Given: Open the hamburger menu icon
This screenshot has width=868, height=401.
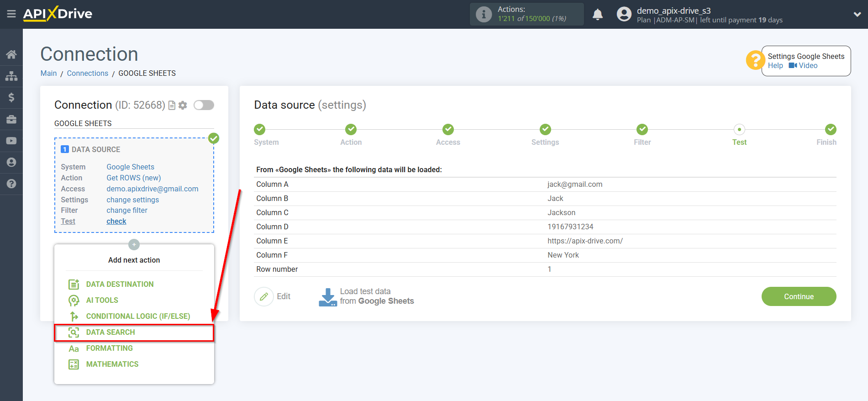Looking at the screenshot, I should coord(11,14).
